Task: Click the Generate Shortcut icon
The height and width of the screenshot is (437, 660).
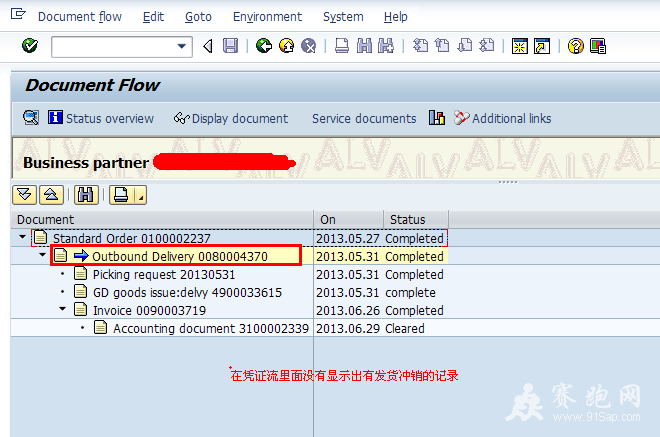Action: click(542, 46)
